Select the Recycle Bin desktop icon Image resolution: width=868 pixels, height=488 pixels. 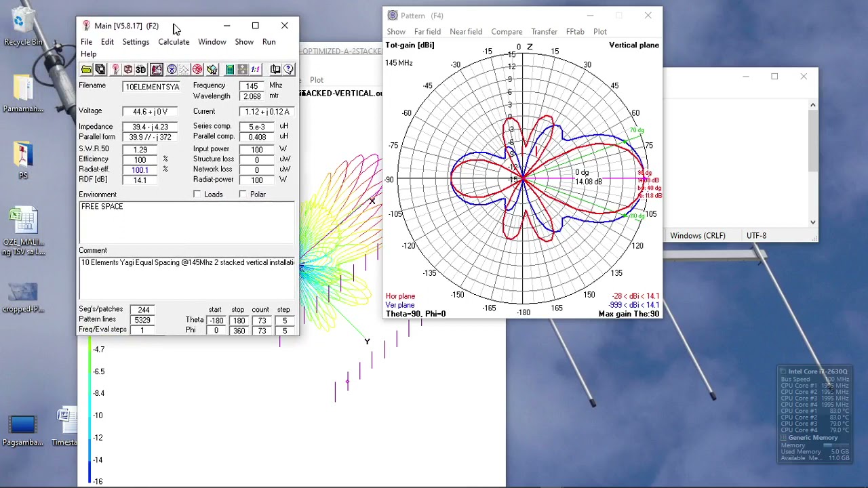coord(23,26)
